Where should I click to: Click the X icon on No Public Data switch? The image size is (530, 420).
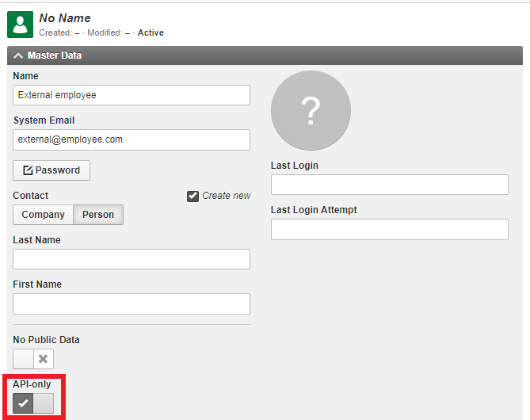[44, 359]
